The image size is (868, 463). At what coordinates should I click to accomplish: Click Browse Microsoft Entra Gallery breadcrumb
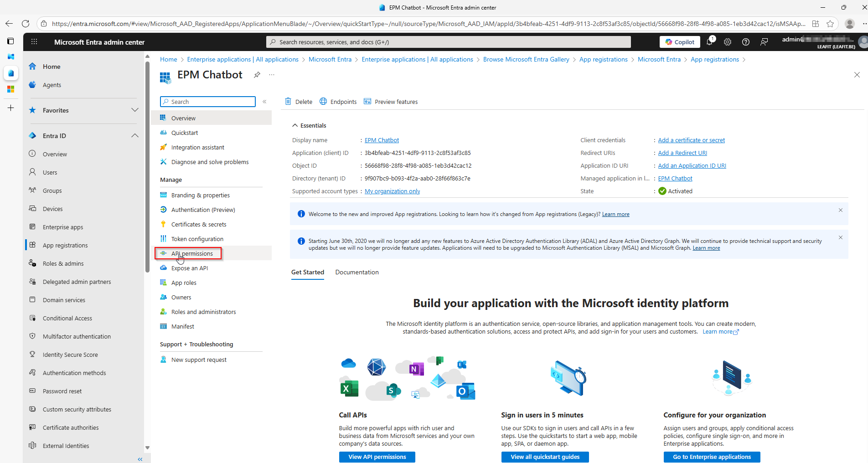(526, 59)
